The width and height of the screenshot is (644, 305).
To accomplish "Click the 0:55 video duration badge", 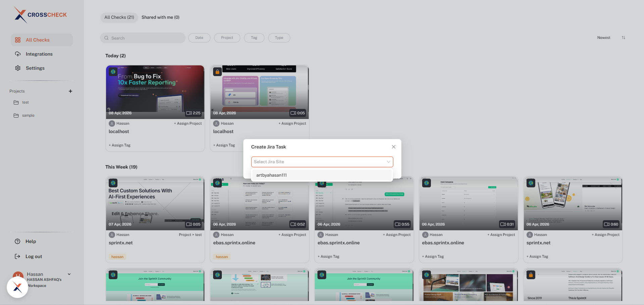I will click(x=402, y=224).
